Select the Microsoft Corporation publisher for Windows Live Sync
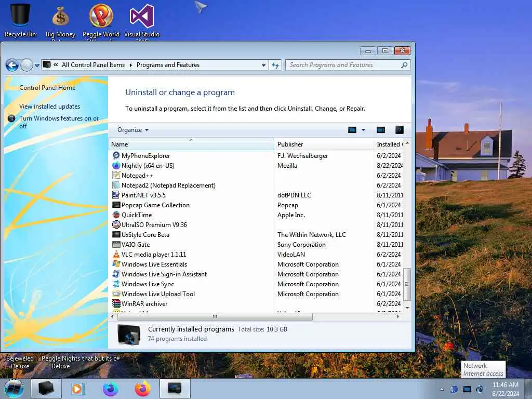 tap(308, 284)
